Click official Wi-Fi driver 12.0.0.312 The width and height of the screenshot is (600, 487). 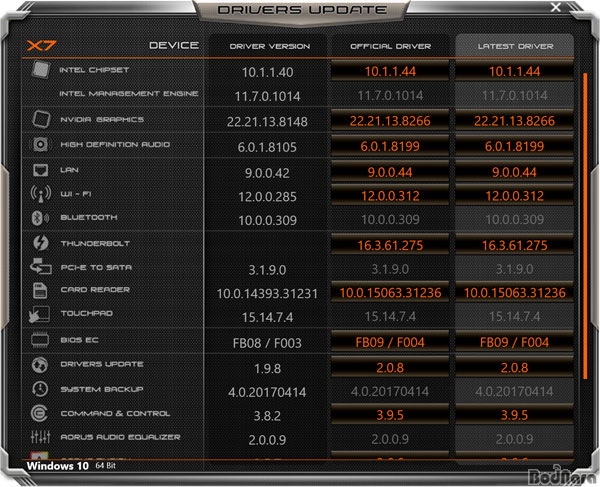coord(390,196)
